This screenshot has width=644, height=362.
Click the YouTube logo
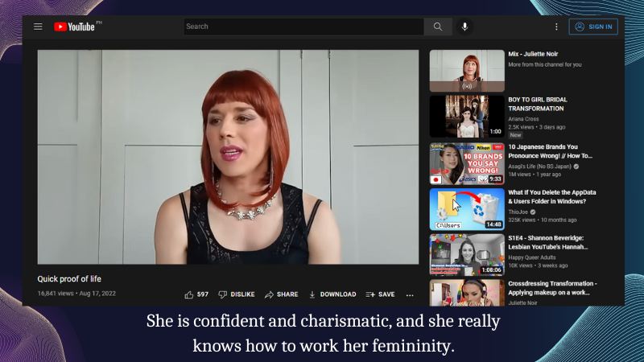pyautogui.click(x=74, y=27)
